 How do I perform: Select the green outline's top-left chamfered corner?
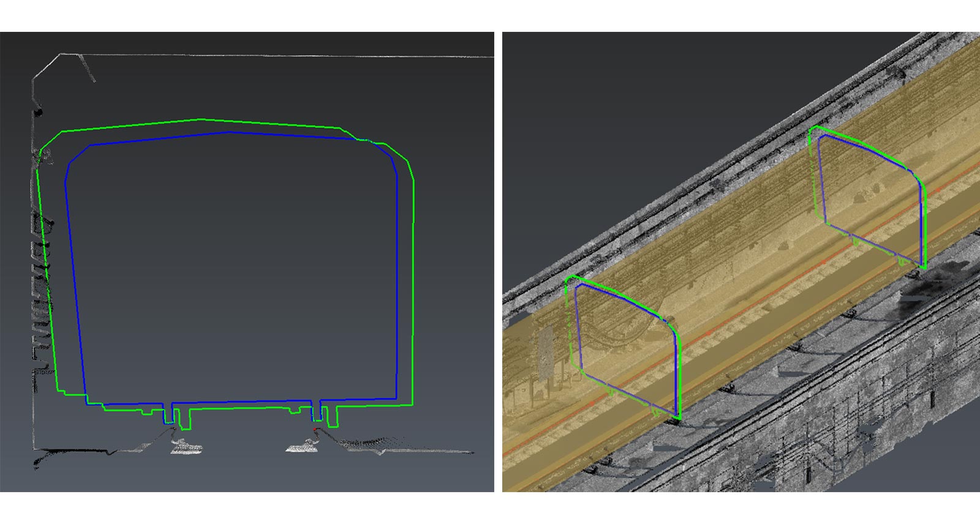click(49, 141)
